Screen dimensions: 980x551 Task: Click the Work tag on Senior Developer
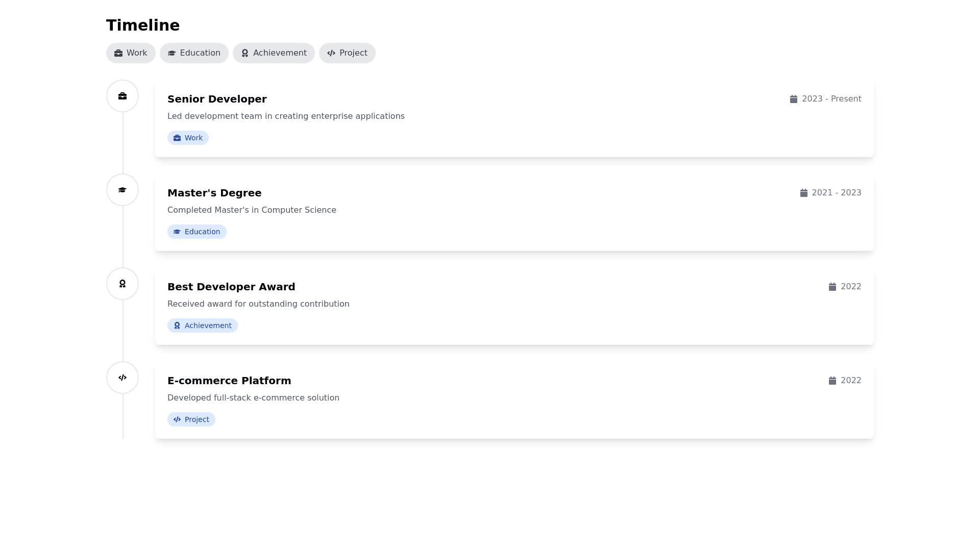point(188,138)
